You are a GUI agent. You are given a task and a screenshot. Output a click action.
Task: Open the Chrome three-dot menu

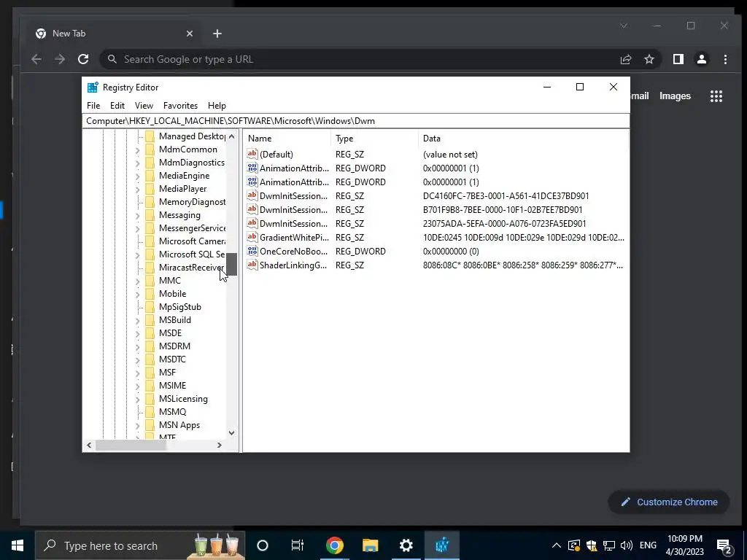[x=725, y=59]
